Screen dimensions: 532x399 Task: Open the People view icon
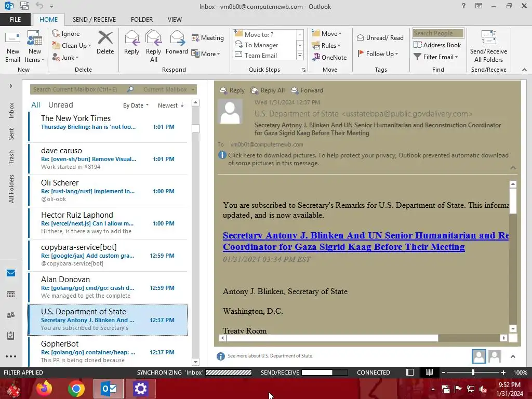pos(11,315)
